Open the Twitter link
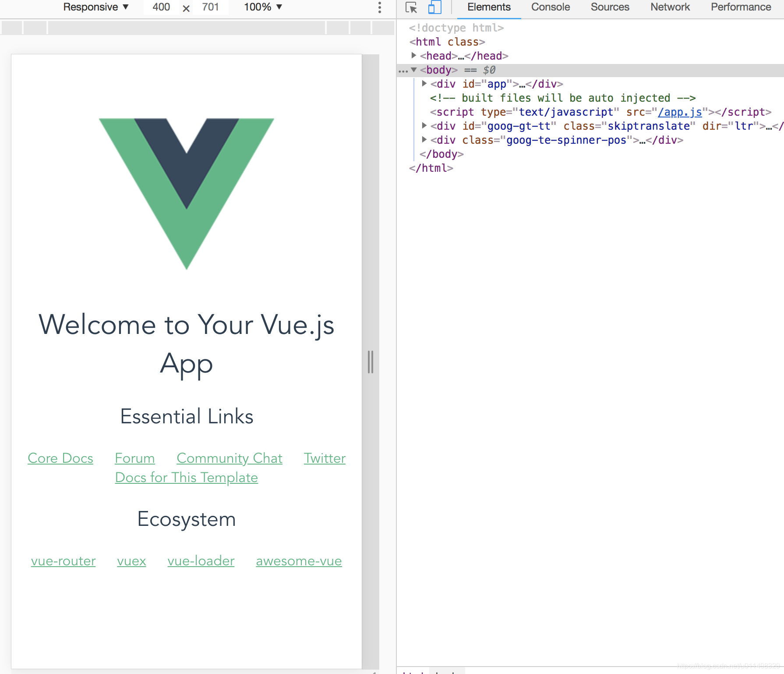 325,458
